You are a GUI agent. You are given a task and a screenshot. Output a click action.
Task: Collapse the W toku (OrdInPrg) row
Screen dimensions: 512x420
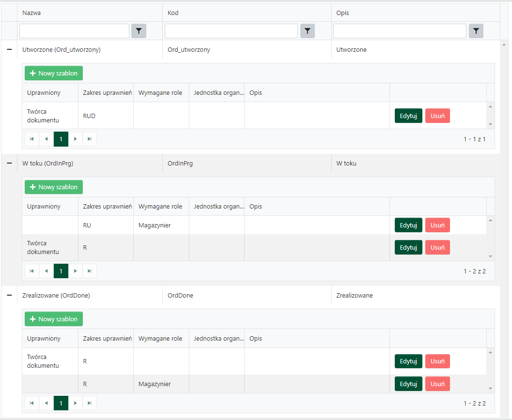[9, 164]
